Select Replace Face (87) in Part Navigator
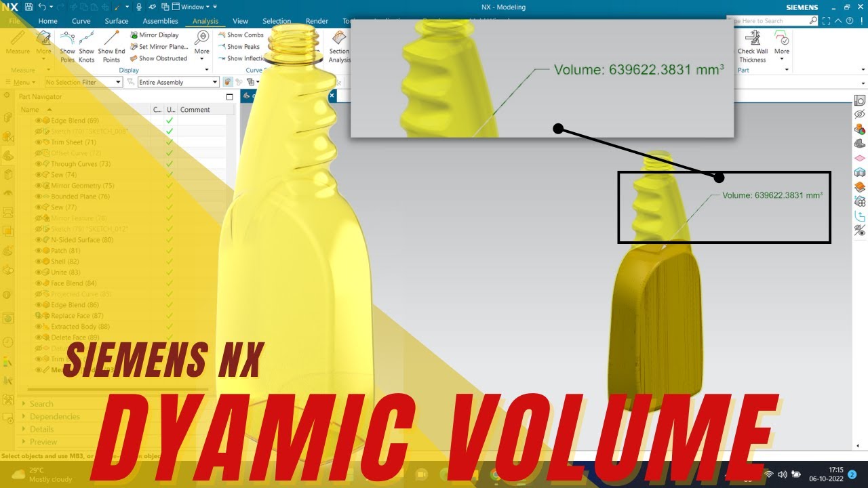The image size is (868, 488). pyautogui.click(x=77, y=316)
